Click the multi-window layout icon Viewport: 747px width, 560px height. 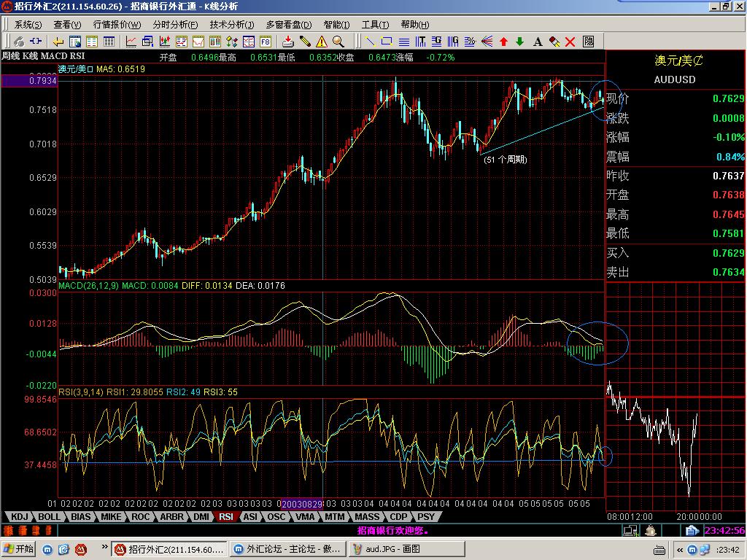(x=249, y=42)
